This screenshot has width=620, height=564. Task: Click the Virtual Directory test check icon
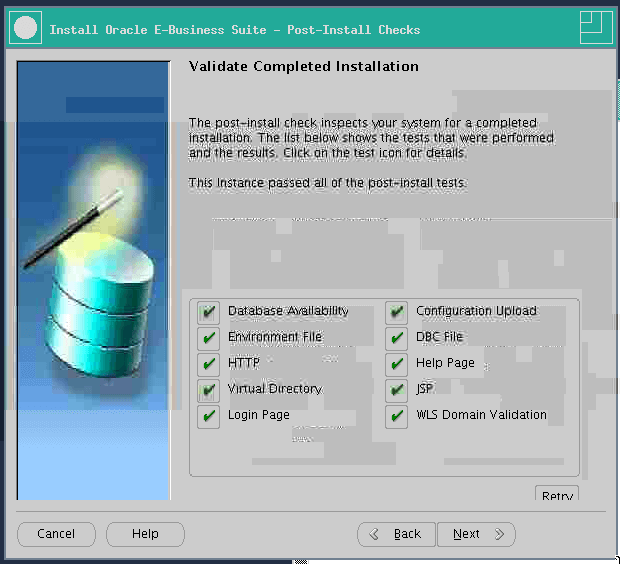[x=208, y=390]
